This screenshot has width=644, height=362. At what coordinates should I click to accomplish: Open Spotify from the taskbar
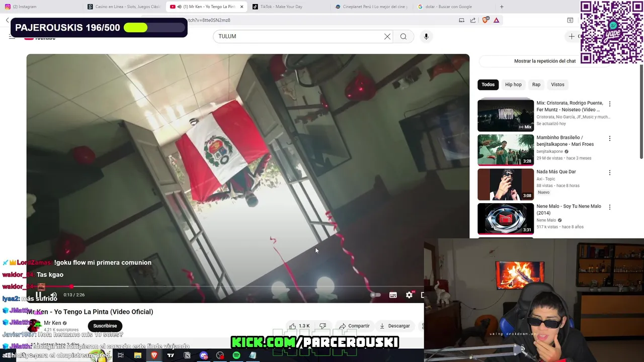pyautogui.click(x=236, y=355)
